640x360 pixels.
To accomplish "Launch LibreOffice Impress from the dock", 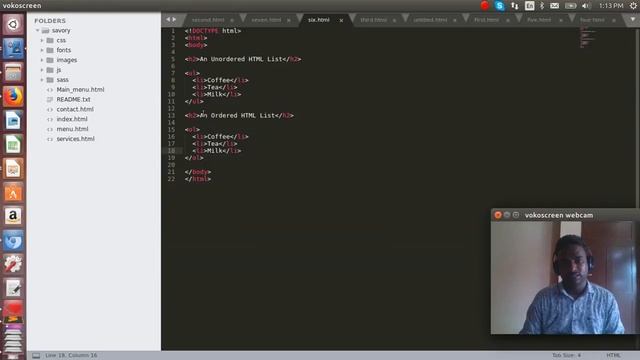I will pyautogui.click(x=13, y=169).
